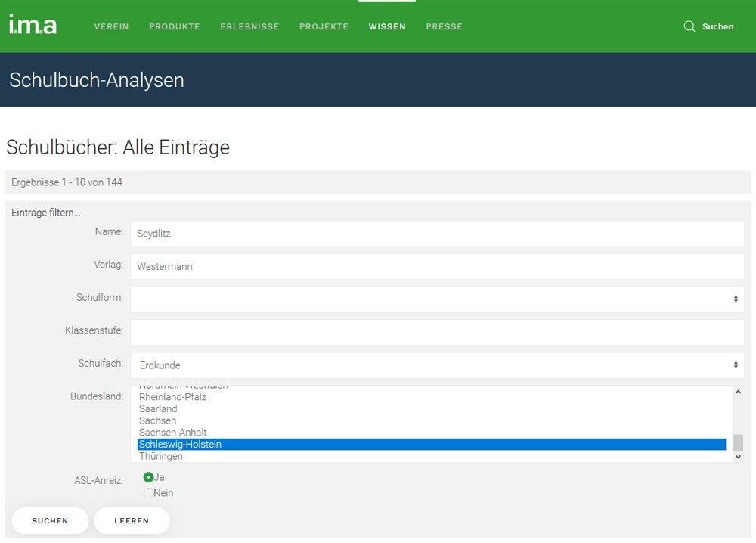Click the Leeren reset button

pyautogui.click(x=132, y=521)
